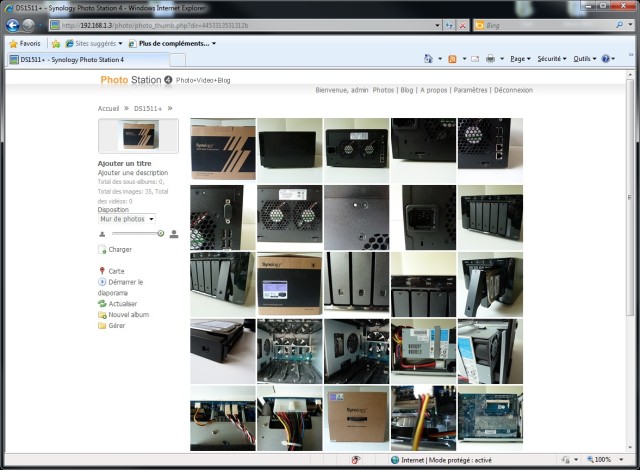Open the zoom level dropdown arrow
640x470 pixels.
click(x=621, y=460)
